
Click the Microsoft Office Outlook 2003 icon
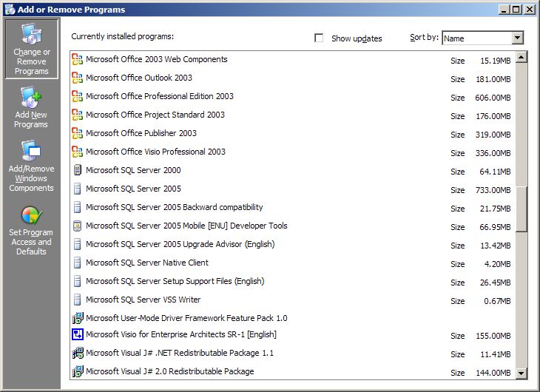[x=77, y=78]
